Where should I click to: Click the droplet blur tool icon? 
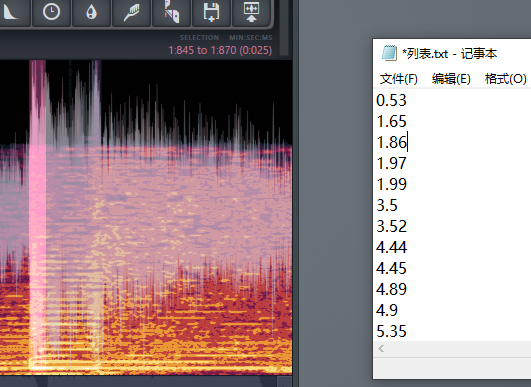coord(91,12)
